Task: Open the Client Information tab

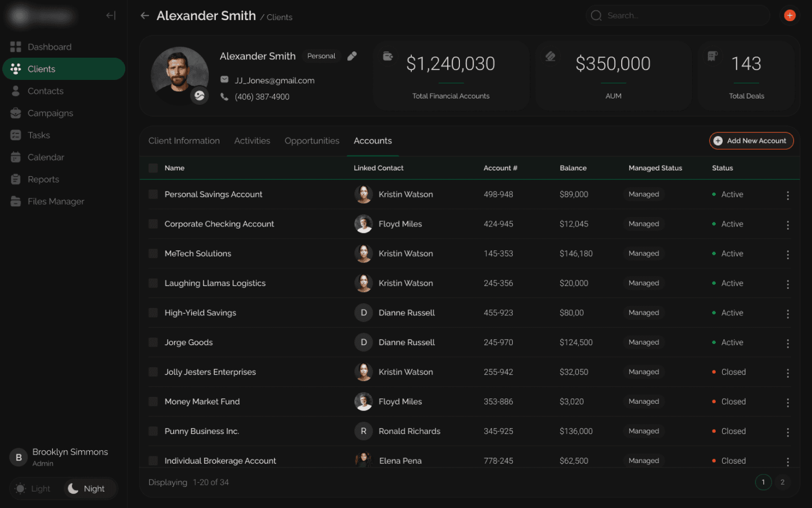Action: [184, 141]
